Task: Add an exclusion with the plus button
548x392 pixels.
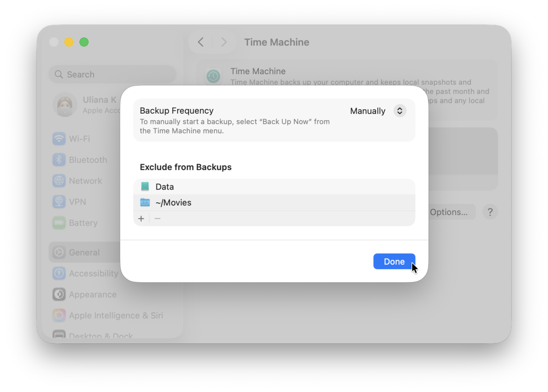Action: pyautogui.click(x=141, y=218)
